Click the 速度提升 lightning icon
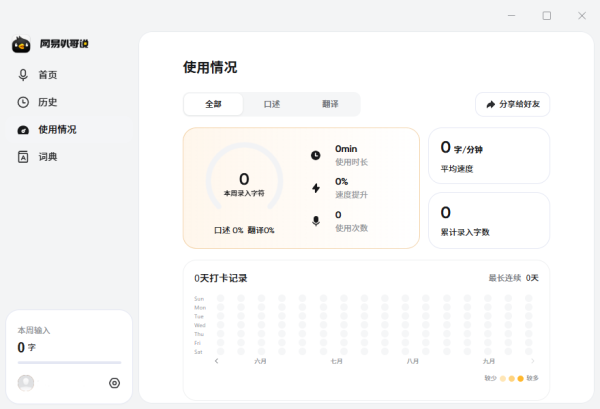The height and width of the screenshot is (409, 600). tap(316, 188)
